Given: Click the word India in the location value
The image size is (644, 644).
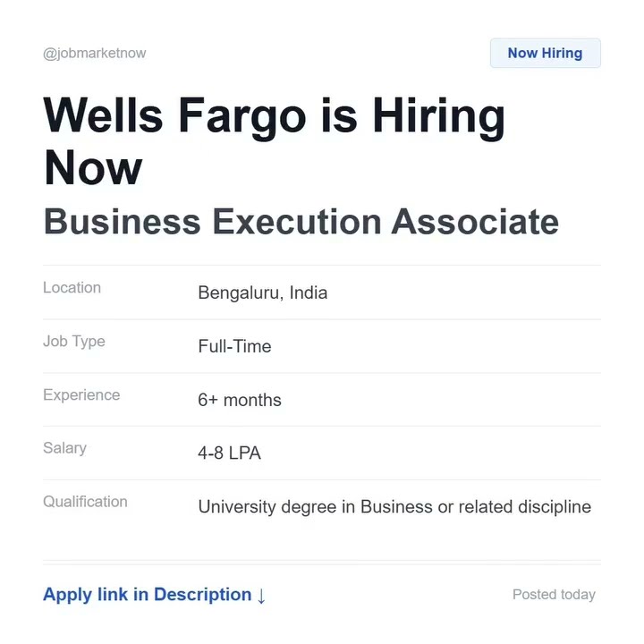Looking at the screenshot, I should point(309,292).
